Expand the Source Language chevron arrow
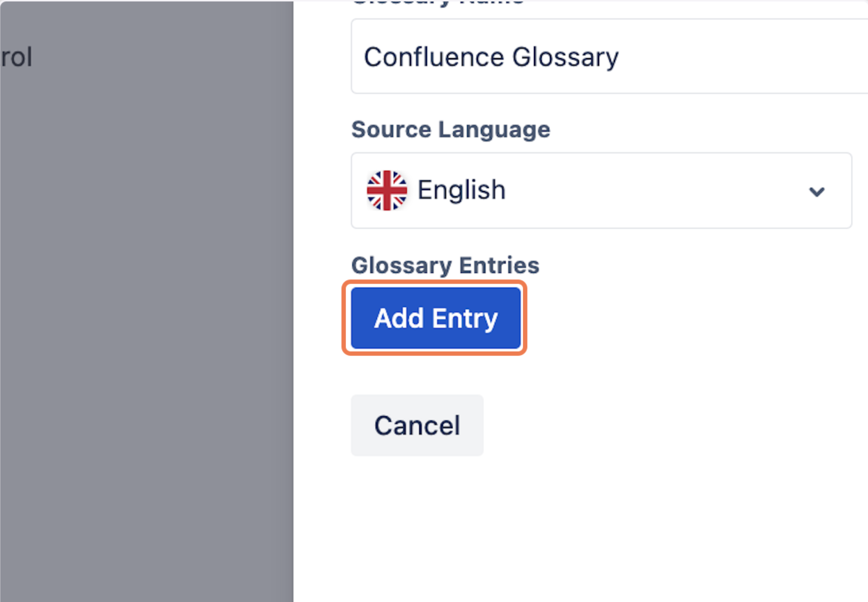 point(817,191)
